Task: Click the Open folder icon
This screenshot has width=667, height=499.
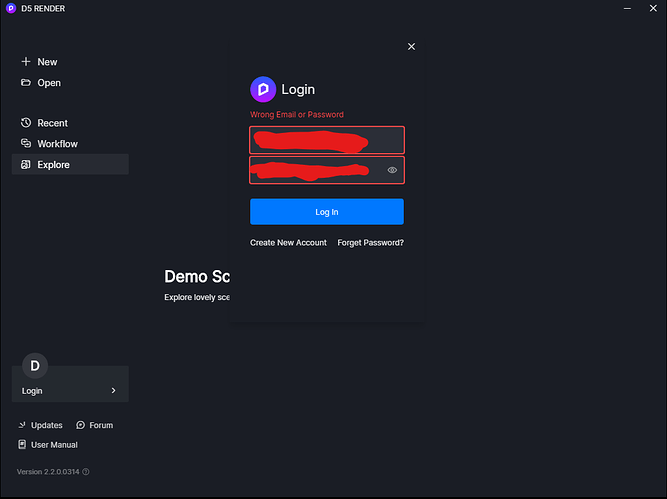Action: pyautogui.click(x=26, y=83)
